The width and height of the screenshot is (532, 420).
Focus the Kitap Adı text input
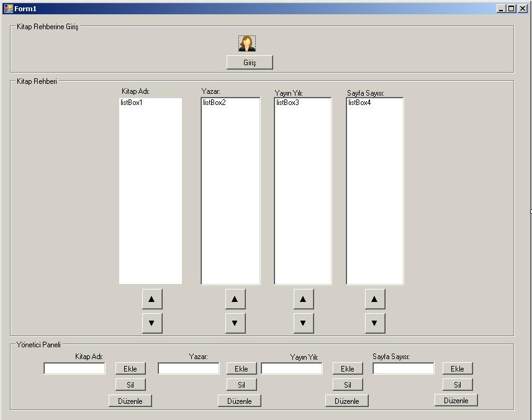click(74, 368)
